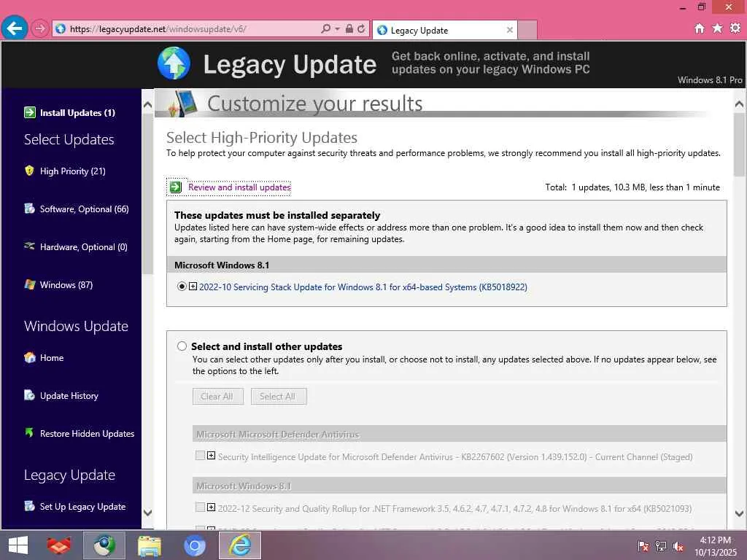
Task: Click the sidebar scroll up arrow
Action: click(147, 105)
